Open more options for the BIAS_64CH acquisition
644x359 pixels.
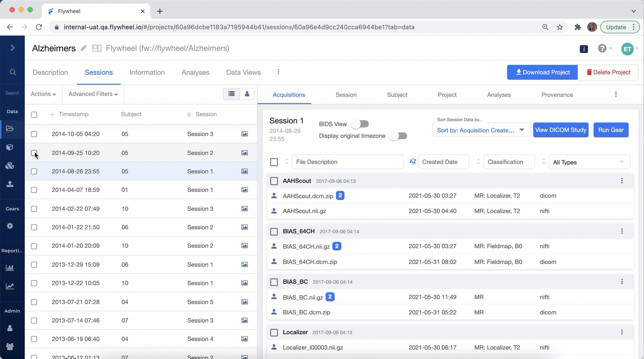[x=622, y=231]
